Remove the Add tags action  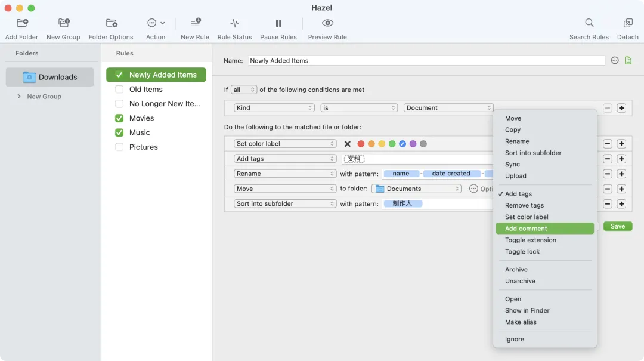(x=608, y=159)
